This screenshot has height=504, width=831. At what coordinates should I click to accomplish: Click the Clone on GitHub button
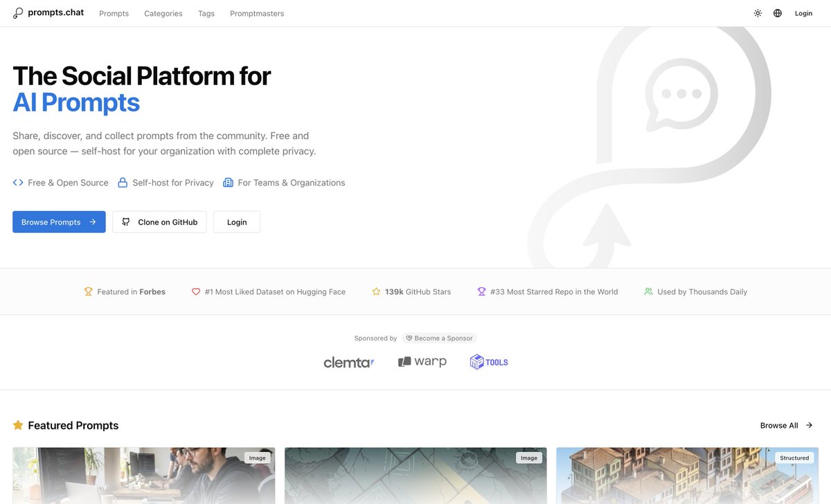pos(159,222)
